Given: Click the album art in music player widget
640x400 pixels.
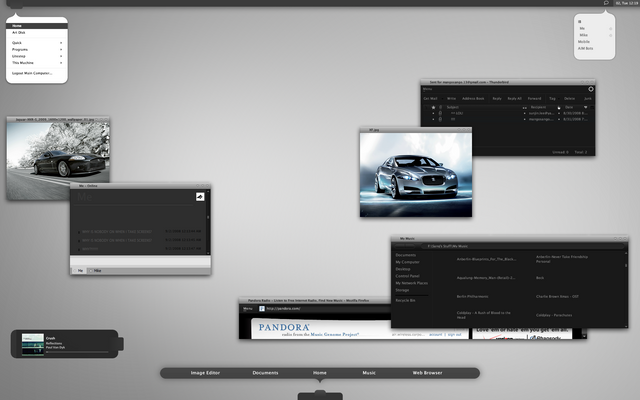Looking at the screenshot, I should (32, 344).
